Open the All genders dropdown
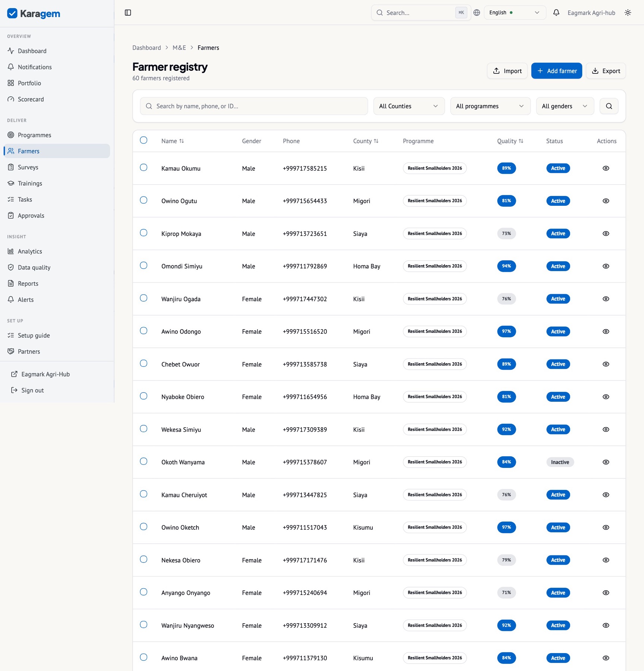This screenshot has height=671, width=644. [565, 106]
